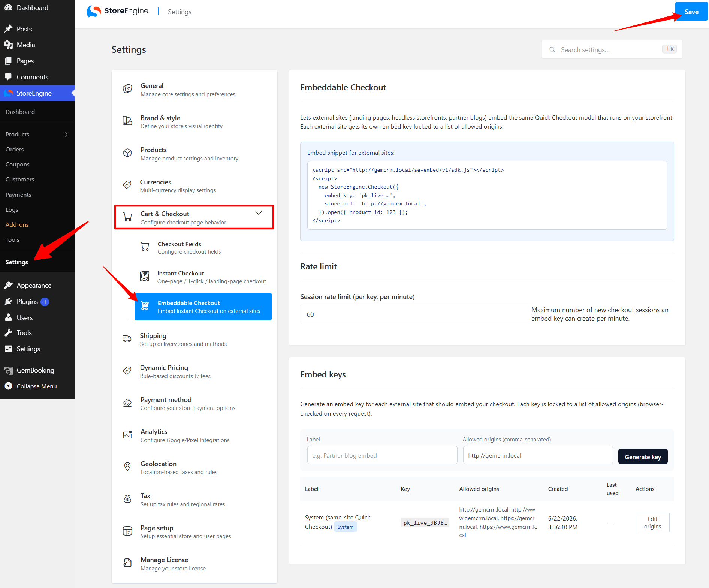Open StoreEngine Tools submenu item

click(12, 239)
